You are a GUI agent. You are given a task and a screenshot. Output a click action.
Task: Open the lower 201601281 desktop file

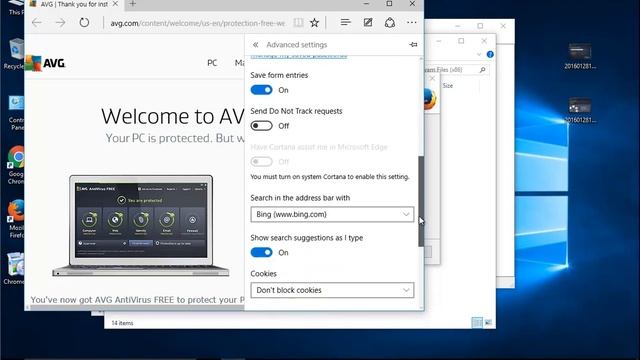click(580, 110)
